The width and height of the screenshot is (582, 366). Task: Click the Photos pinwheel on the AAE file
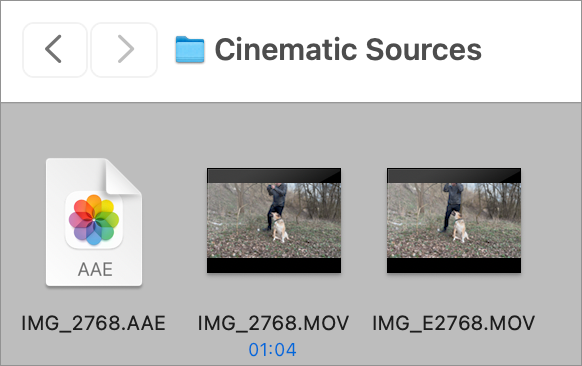point(94,220)
